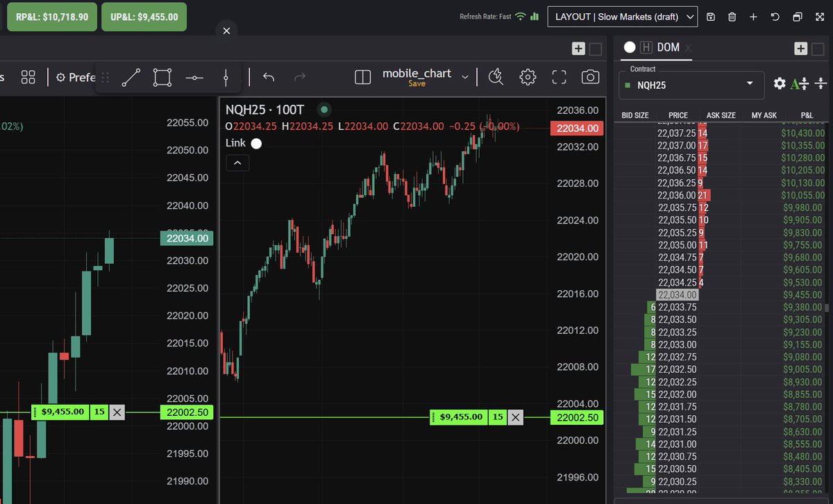Click the wifi connection status icon
This screenshot has height=504, width=833.
[521, 17]
